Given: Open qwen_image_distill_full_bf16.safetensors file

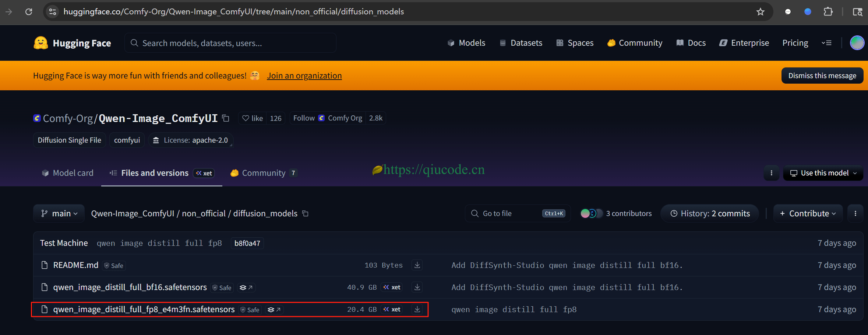Looking at the screenshot, I should tap(130, 287).
